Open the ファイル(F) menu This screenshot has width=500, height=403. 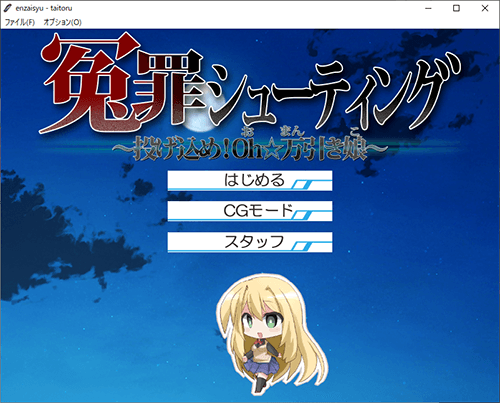coord(20,22)
